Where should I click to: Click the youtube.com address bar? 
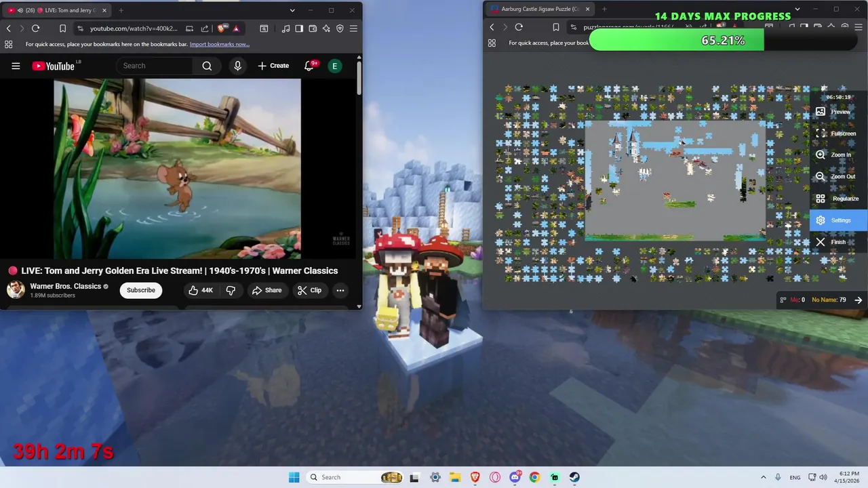click(x=134, y=28)
